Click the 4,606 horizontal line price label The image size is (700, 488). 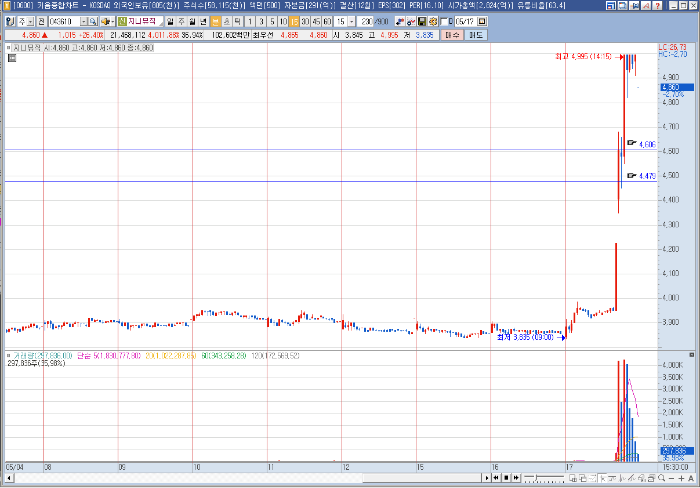click(647, 144)
